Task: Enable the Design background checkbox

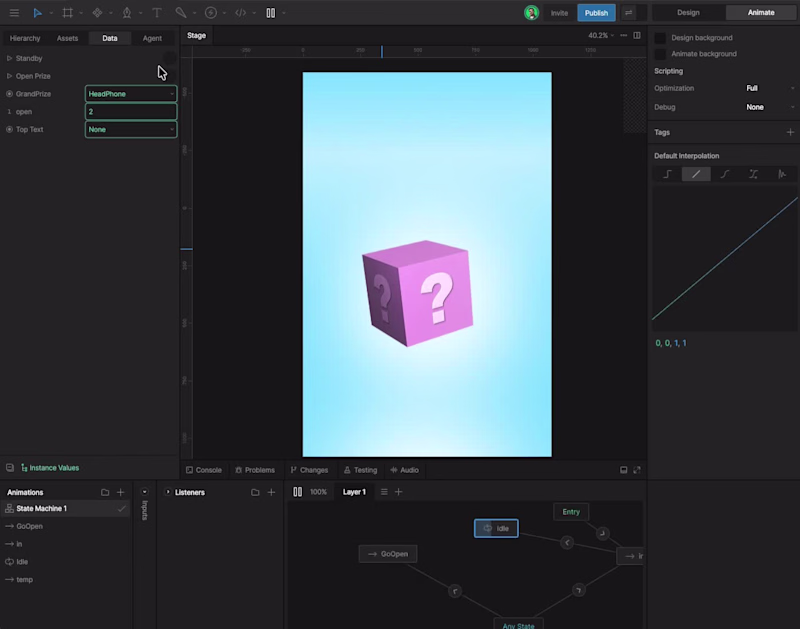Action: coord(659,37)
